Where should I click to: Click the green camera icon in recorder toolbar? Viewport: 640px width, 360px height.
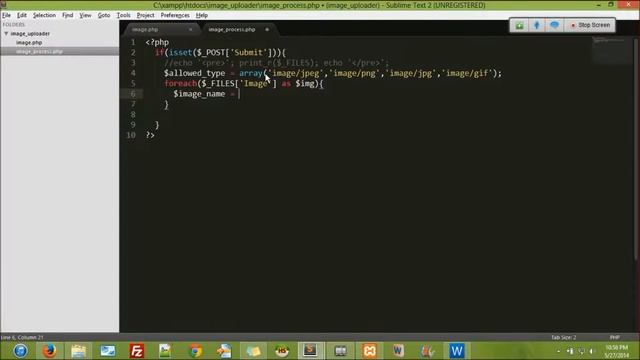click(x=519, y=25)
